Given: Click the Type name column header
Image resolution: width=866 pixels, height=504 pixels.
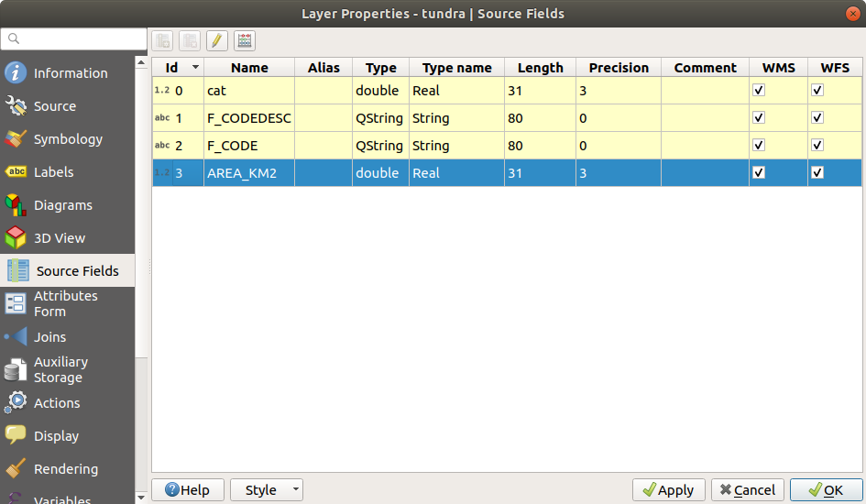Looking at the screenshot, I should pos(456,67).
